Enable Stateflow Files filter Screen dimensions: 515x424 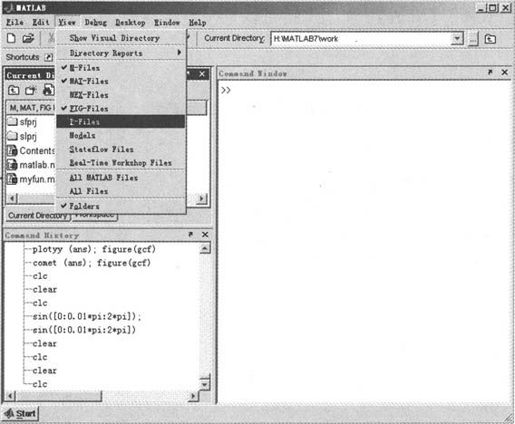click(121, 149)
